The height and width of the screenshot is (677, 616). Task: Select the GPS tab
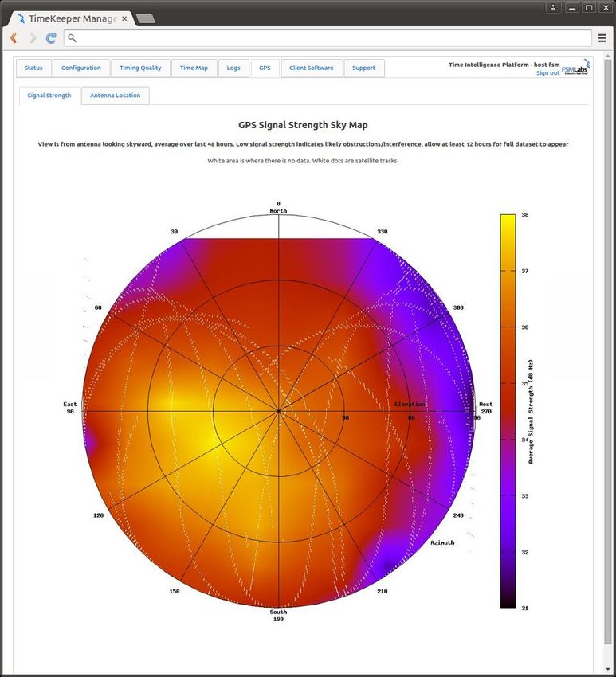[265, 68]
